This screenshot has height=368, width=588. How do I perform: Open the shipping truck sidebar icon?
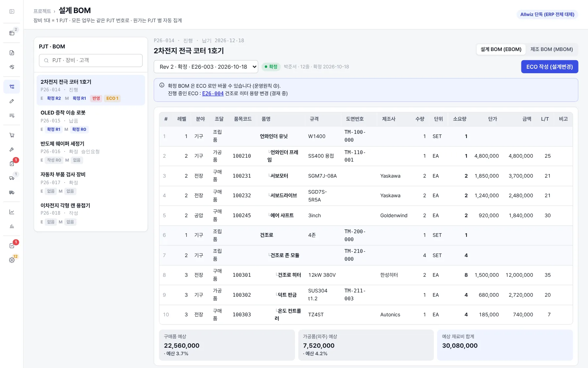point(12,192)
